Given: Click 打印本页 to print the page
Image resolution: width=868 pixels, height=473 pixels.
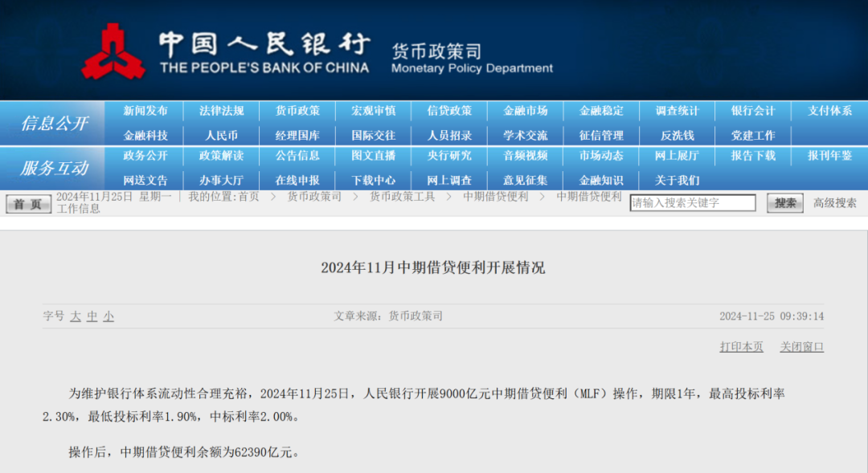Looking at the screenshot, I should pos(741,347).
